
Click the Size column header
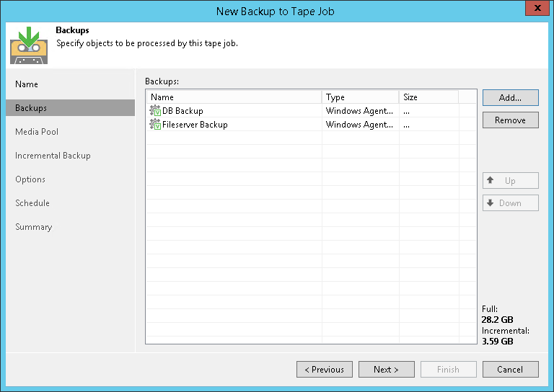(428, 97)
